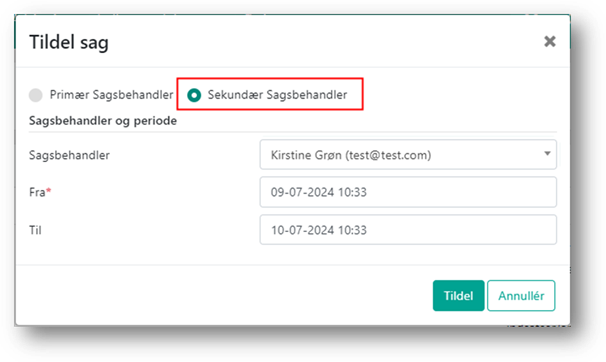Cancel using the Annullér button
The image size is (606, 362).
[x=521, y=296]
